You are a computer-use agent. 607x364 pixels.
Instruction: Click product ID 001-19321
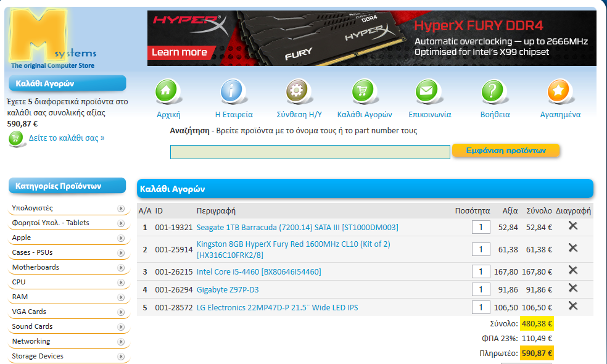click(x=174, y=227)
